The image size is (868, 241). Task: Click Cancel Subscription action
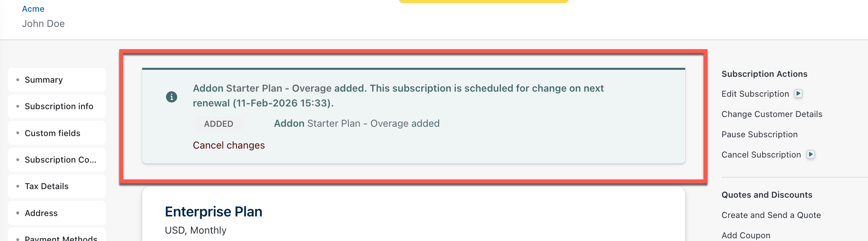761,155
